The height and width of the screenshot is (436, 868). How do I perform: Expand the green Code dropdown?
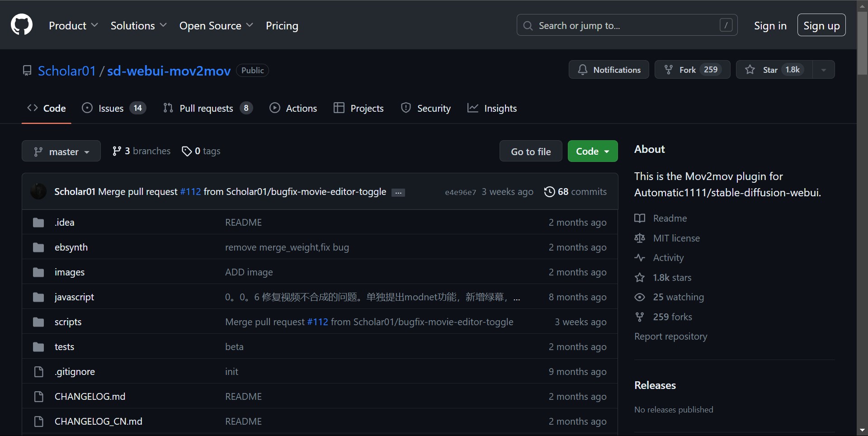592,152
